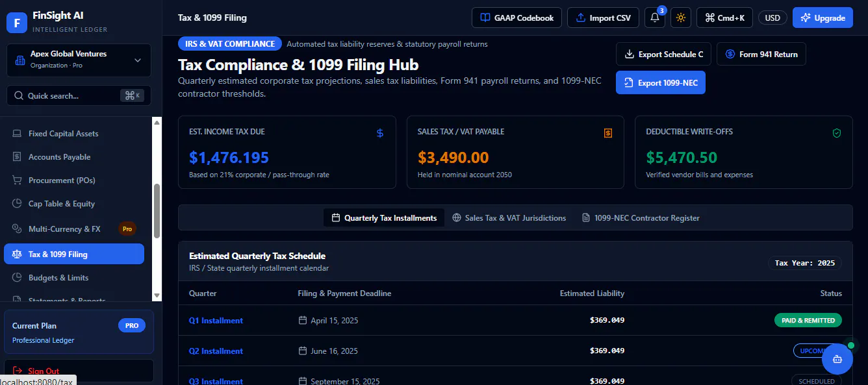Click the chat assistant bot icon
868x385 pixels.
point(837,359)
